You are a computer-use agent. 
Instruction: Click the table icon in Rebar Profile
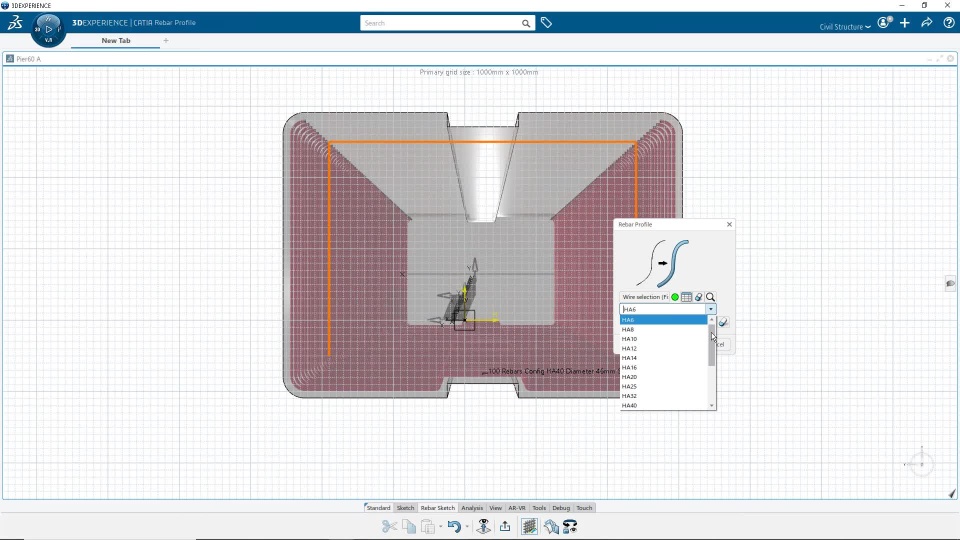(x=686, y=297)
